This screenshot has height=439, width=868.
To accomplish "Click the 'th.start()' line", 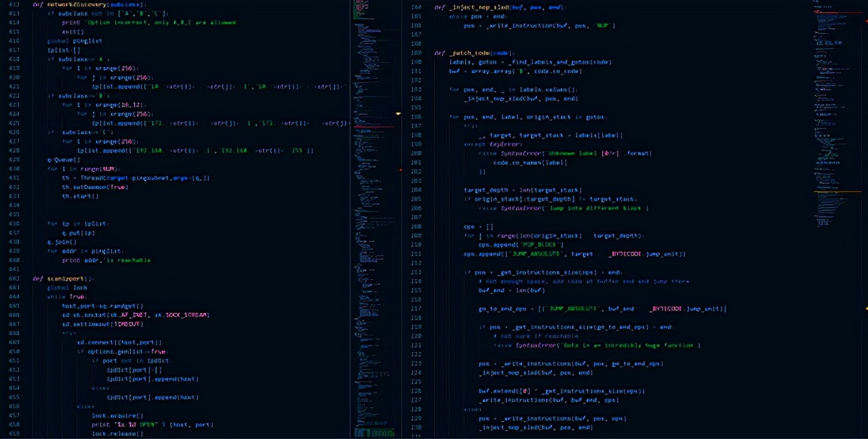I will click(x=80, y=196).
